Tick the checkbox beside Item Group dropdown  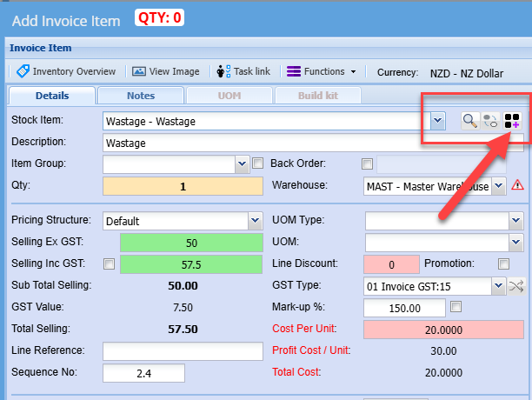click(x=257, y=163)
